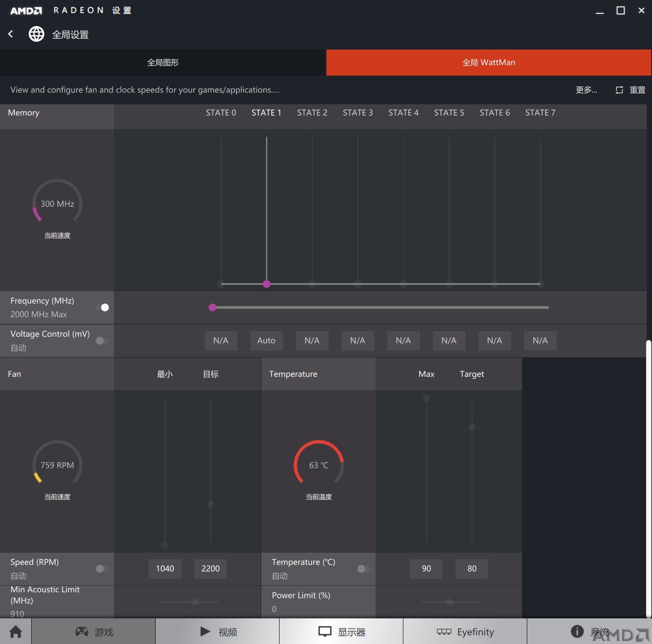The height and width of the screenshot is (644, 652).
Task: Click the fan minimum 1040 value box
Action: pyautogui.click(x=165, y=569)
